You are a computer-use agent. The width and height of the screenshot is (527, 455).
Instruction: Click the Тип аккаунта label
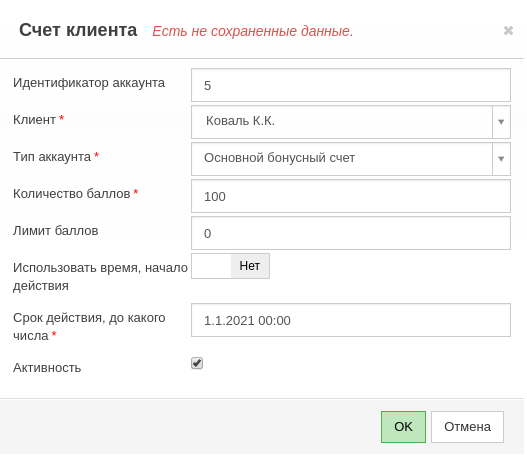52,157
